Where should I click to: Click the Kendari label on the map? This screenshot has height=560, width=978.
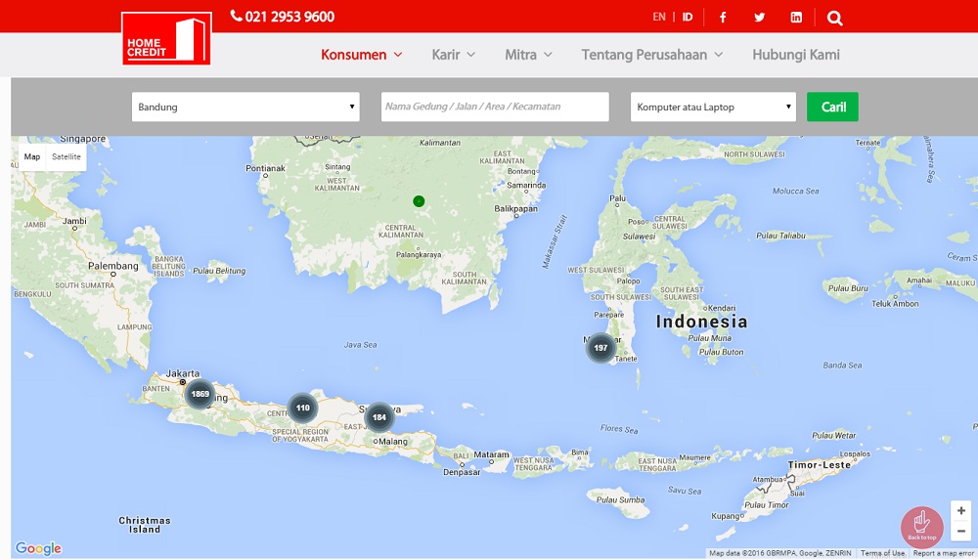pyautogui.click(x=722, y=308)
